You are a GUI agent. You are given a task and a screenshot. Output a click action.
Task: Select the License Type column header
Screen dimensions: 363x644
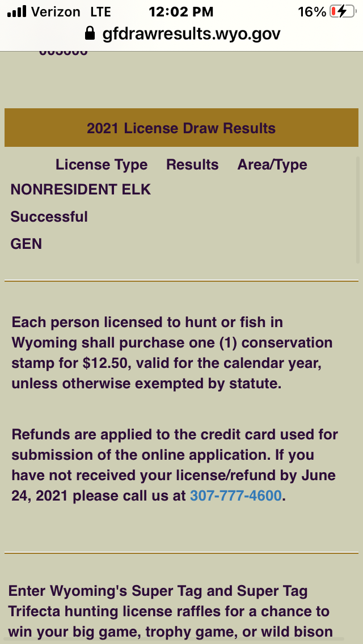102,165
